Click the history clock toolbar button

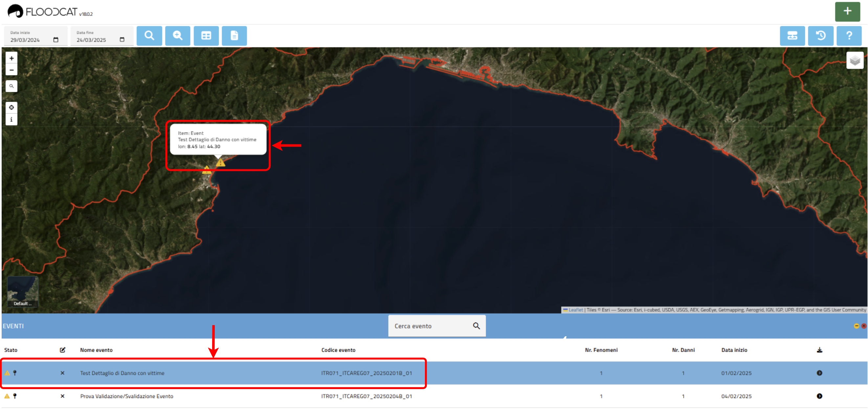(820, 35)
